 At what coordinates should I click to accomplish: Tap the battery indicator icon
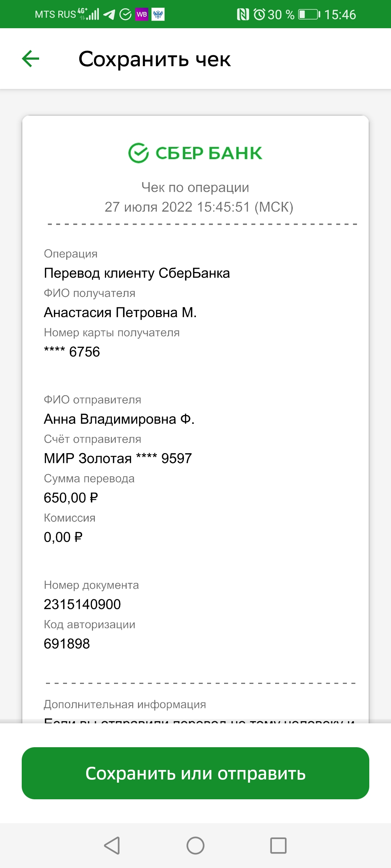tap(309, 14)
